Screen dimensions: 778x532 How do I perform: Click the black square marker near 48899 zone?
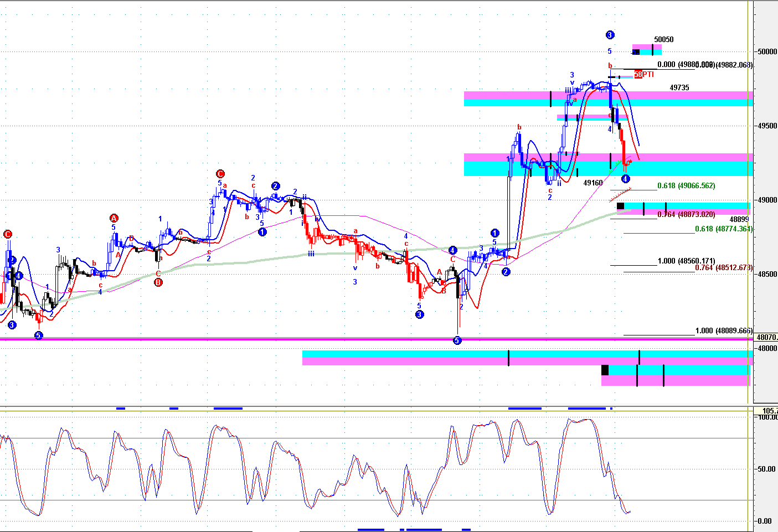click(620, 206)
